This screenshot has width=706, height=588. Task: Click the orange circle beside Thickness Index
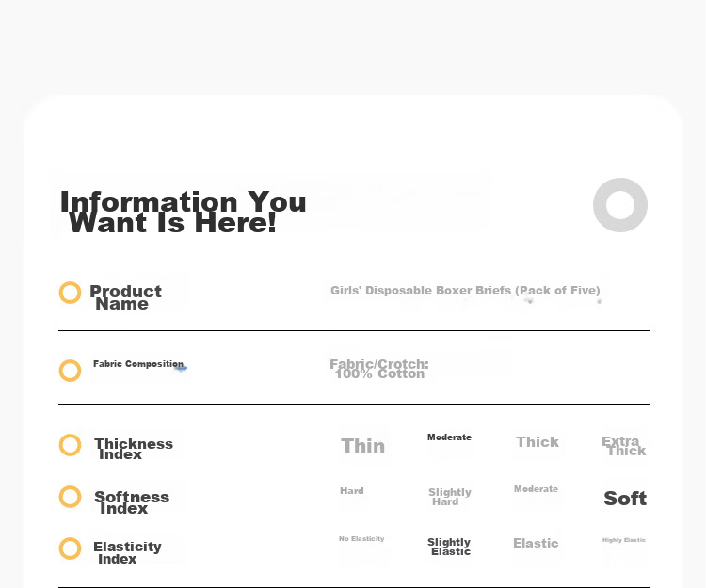(x=71, y=445)
